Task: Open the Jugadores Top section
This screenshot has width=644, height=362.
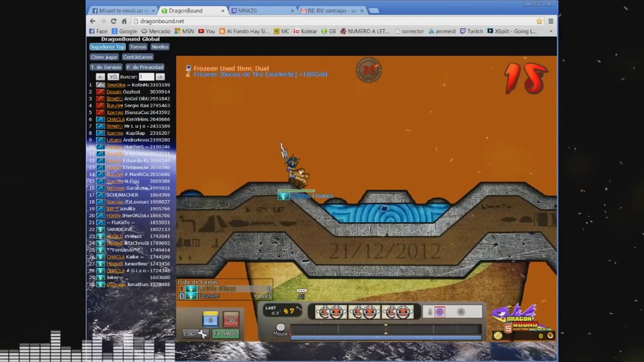Action: [x=107, y=47]
